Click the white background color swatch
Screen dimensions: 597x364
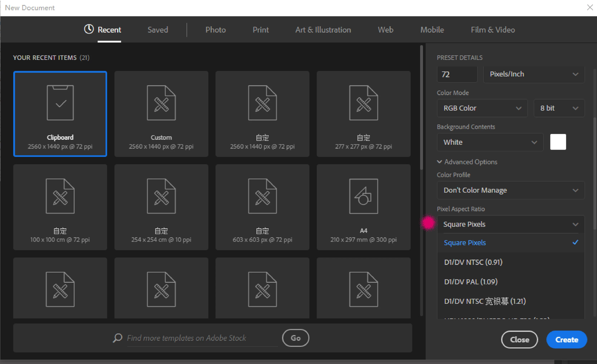coord(558,142)
